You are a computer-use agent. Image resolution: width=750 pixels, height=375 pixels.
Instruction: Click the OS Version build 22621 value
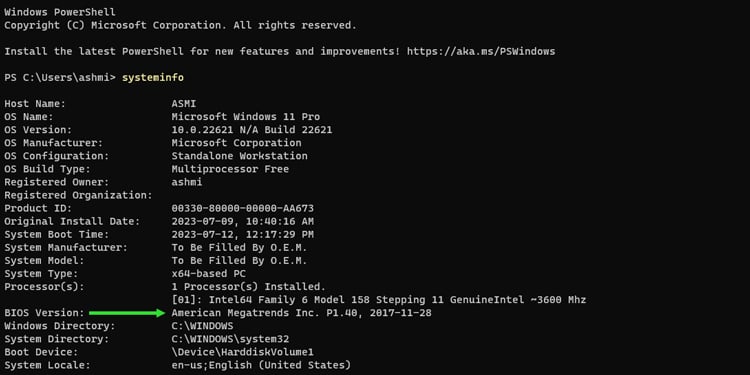252,130
